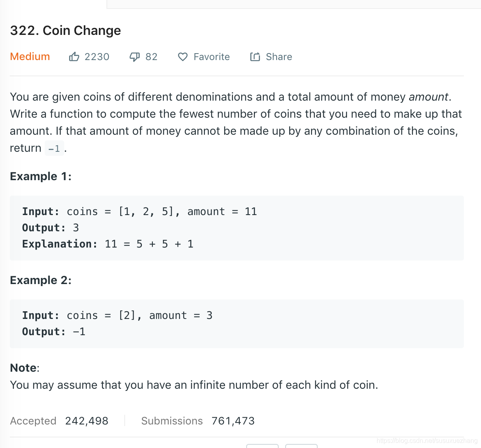Toggle Favorite on this problem

click(211, 56)
